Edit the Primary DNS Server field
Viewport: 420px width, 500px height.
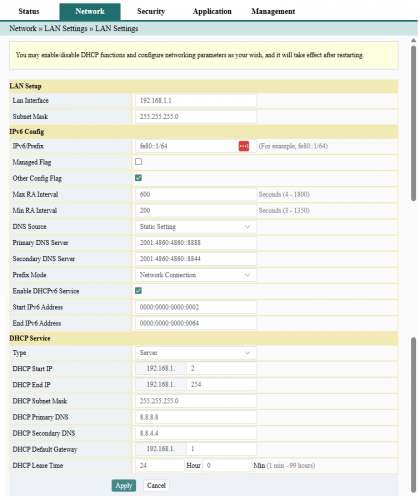click(196, 243)
